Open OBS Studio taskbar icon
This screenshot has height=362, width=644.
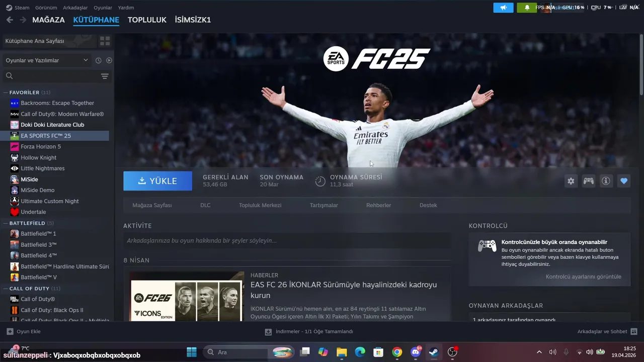coord(452,352)
